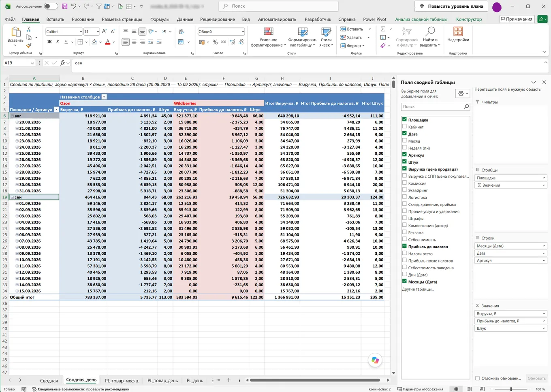The height and width of the screenshot is (392, 551).
Task: Open the Данные ribbon tab
Action: point(185,19)
